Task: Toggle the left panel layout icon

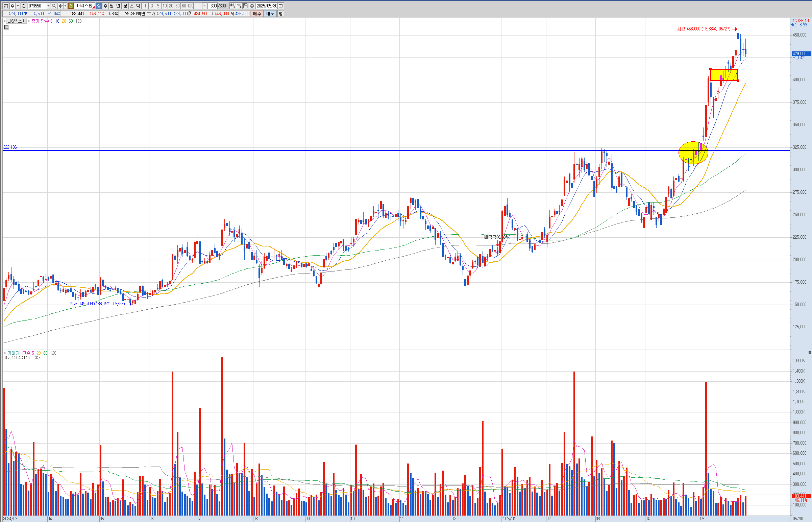Action: pos(6,6)
